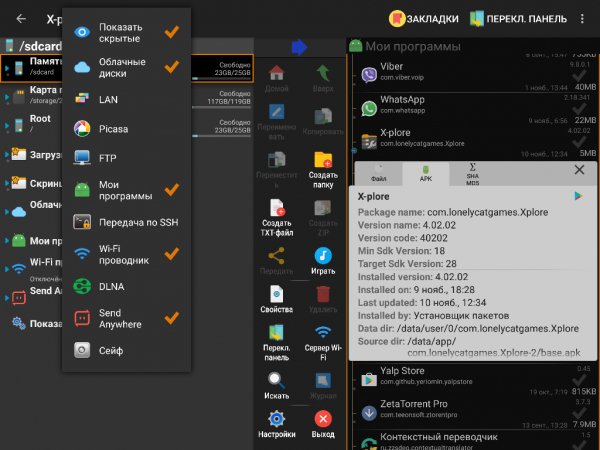Expand the Send Anywhere tree row

pos(7,297)
